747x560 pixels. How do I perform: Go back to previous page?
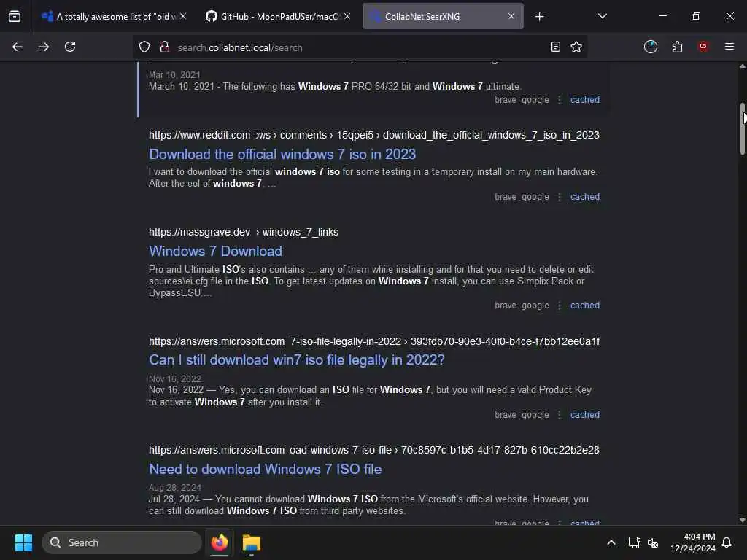18,47
